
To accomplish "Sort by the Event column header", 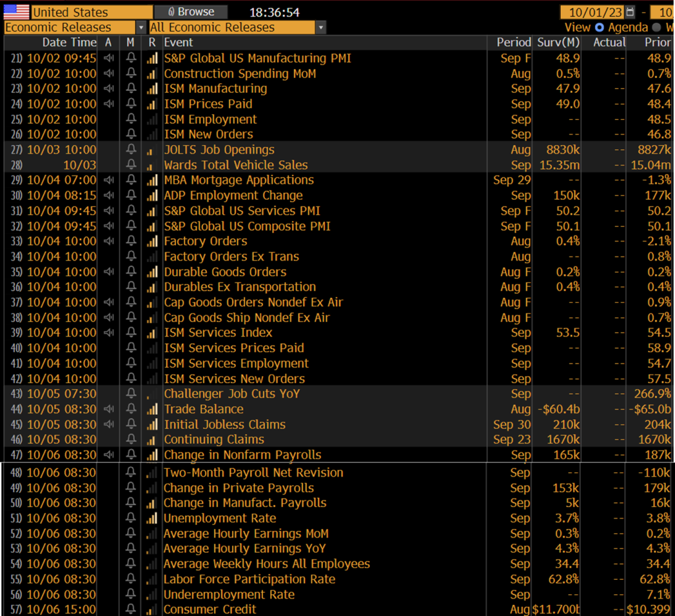I will coord(179,42).
